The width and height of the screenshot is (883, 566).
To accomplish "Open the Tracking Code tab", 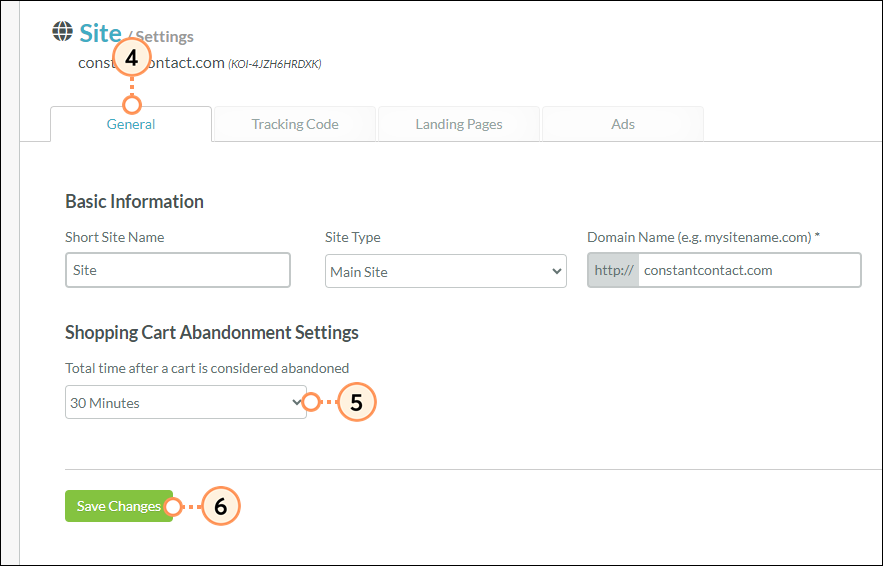I will (x=295, y=124).
